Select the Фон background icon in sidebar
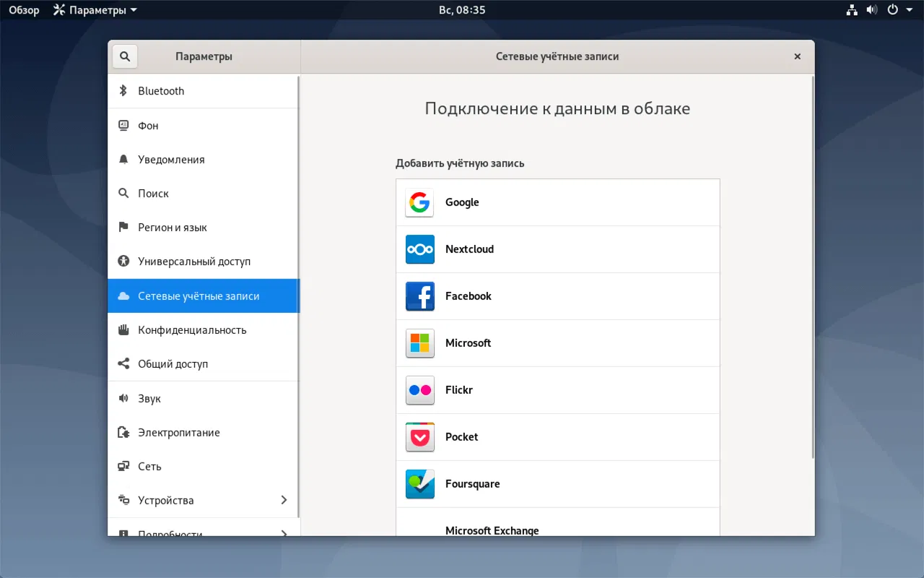Image resolution: width=924 pixels, height=578 pixels. click(x=123, y=125)
